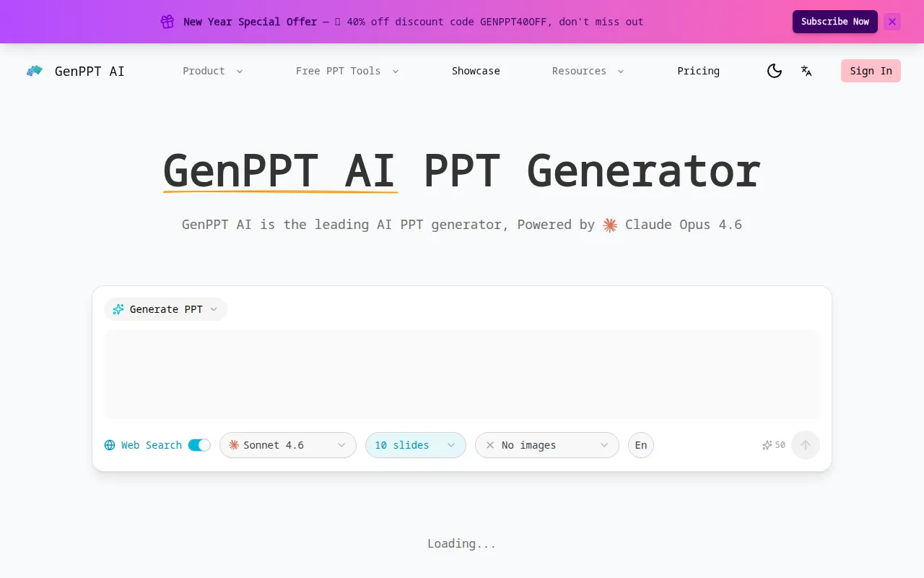Screen dimensions: 924x578
Task: Open the Sonnet 4.6 model selector
Action: click(x=287, y=445)
